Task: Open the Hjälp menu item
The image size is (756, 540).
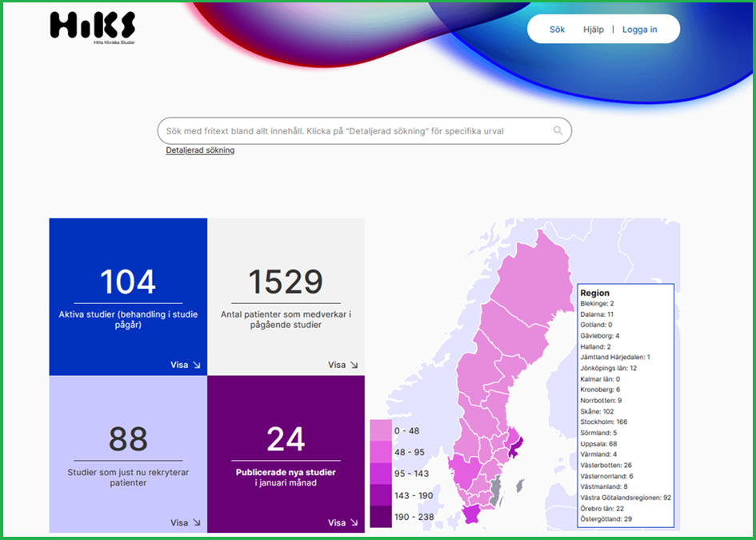Action: point(594,30)
